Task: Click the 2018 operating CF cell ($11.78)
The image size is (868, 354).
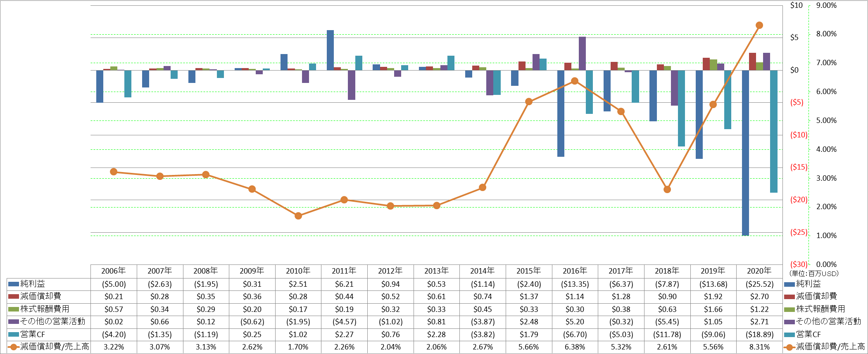Action: coord(667,335)
